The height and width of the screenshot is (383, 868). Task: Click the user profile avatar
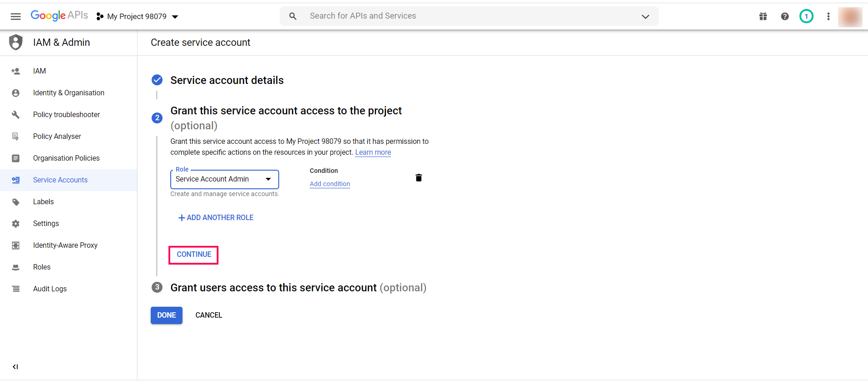click(x=850, y=17)
